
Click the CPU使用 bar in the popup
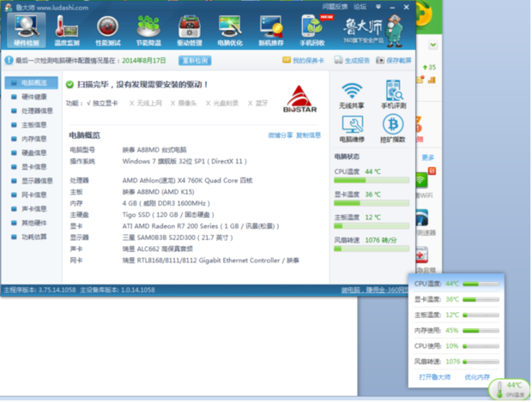481,346
